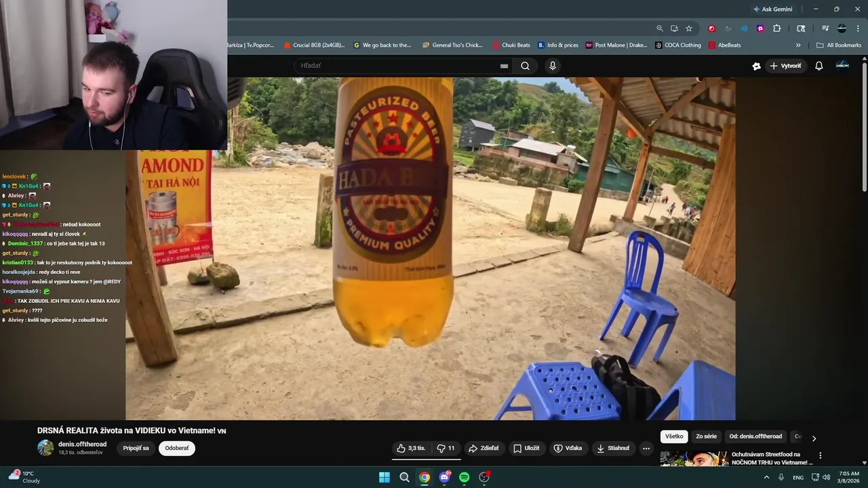Click the Vďaka thanks button
Image resolution: width=868 pixels, height=488 pixels.
point(568,448)
